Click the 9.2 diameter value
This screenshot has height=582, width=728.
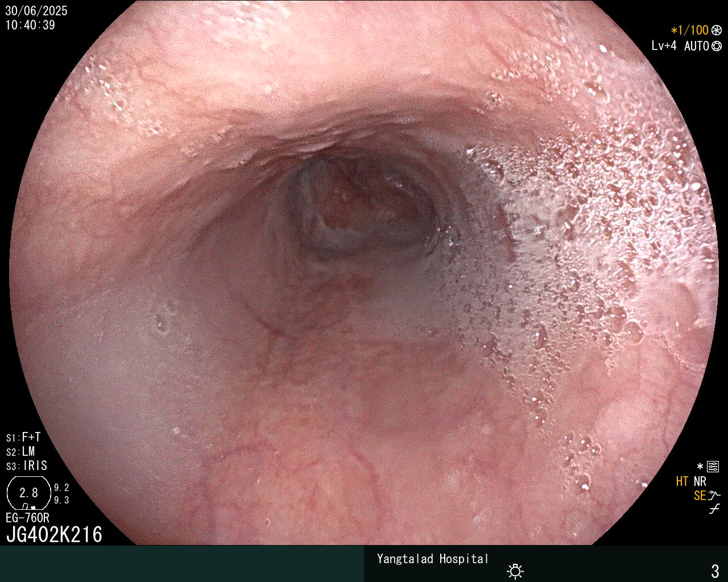pos(61,488)
